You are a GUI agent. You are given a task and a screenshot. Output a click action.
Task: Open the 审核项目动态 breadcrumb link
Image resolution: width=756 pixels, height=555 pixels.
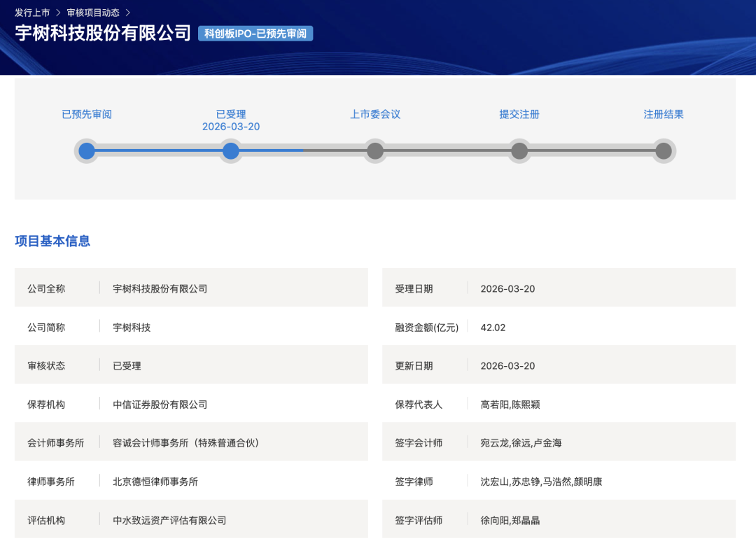[x=92, y=11]
